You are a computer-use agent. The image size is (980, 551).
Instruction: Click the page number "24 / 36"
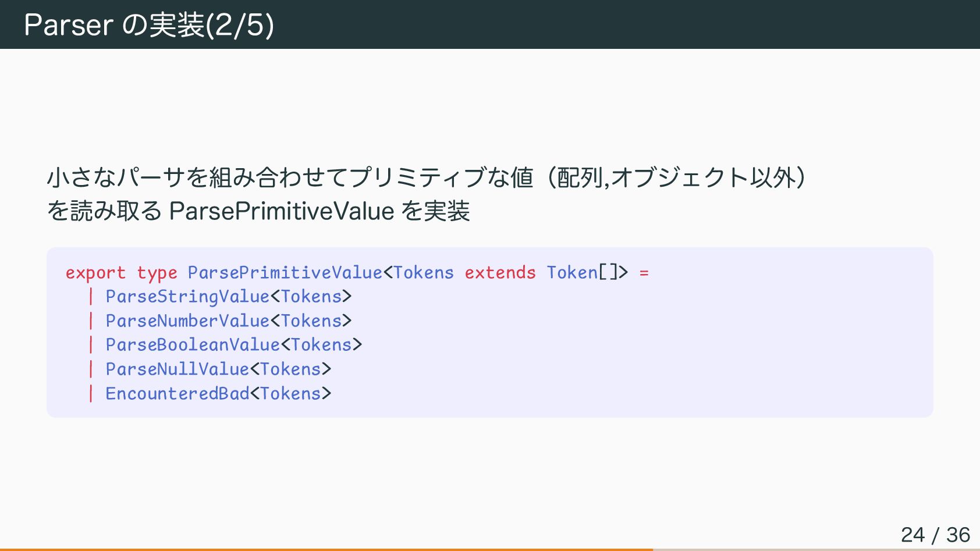point(935,534)
